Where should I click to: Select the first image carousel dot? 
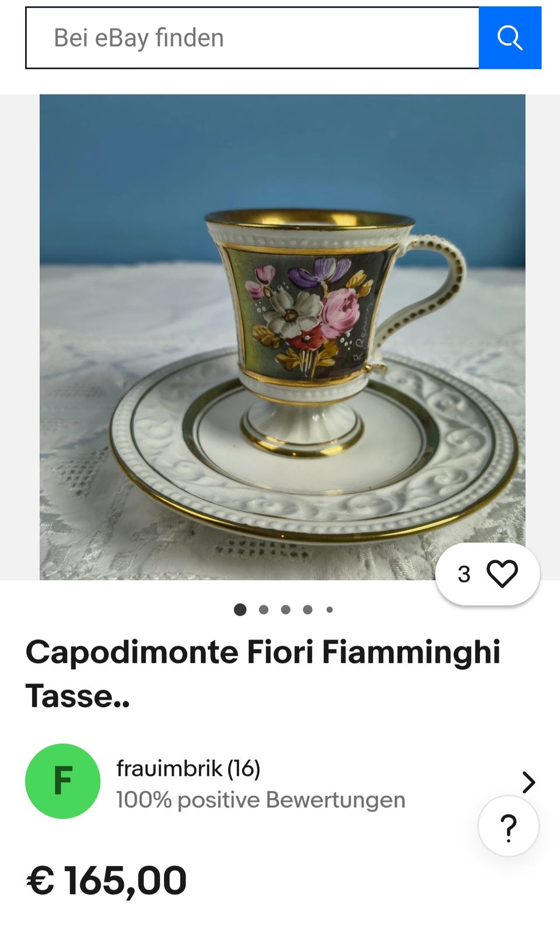click(x=240, y=610)
